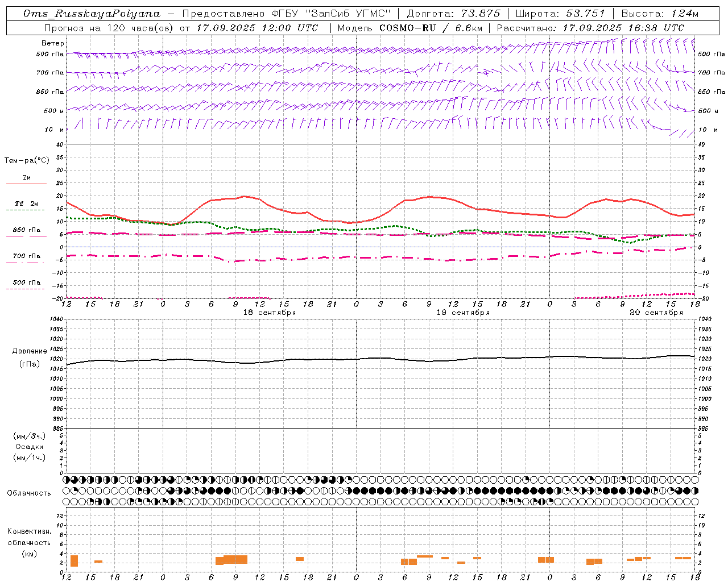
Task: Click the Конвективн. convective cloud label
Action: 30,531
